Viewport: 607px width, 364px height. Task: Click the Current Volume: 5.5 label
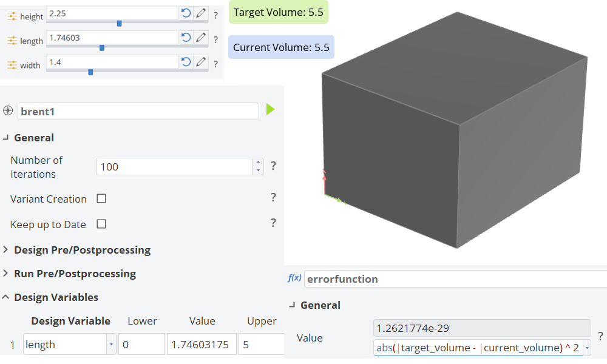pyautogui.click(x=280, y=47)
